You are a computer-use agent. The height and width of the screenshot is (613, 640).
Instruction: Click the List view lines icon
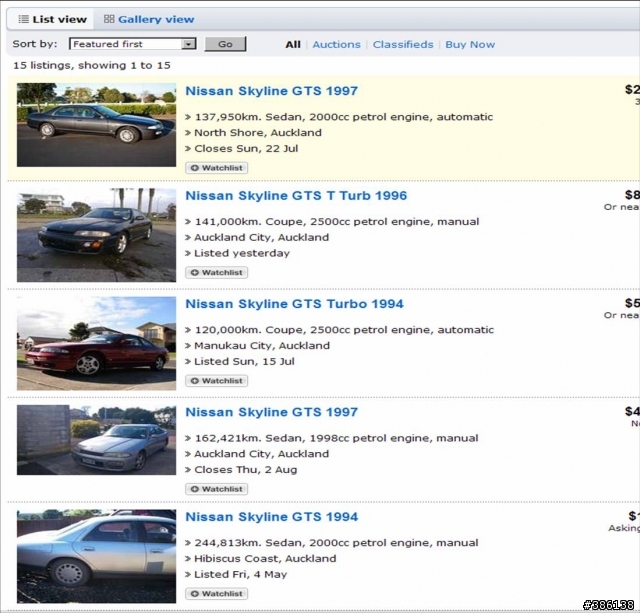[24, 19]
